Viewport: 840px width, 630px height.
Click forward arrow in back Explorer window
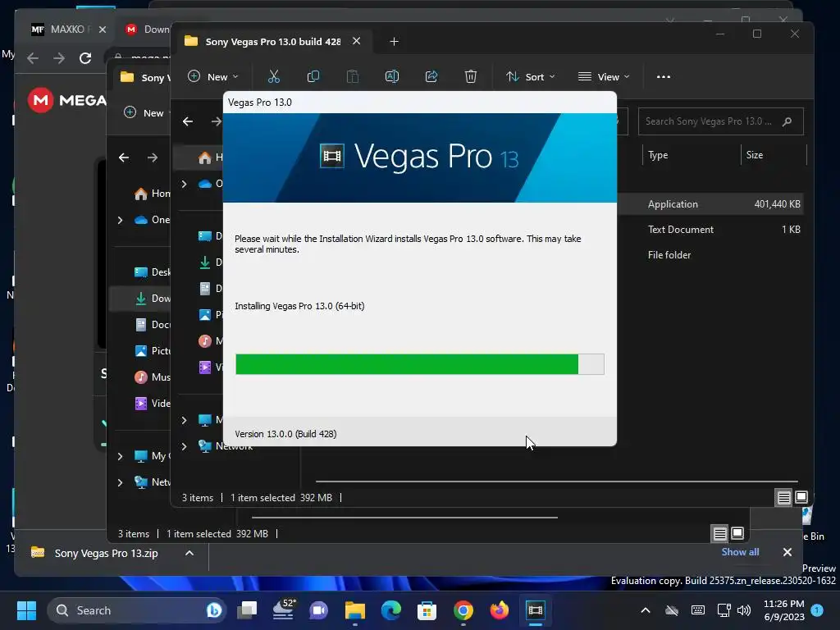[153, 157]
